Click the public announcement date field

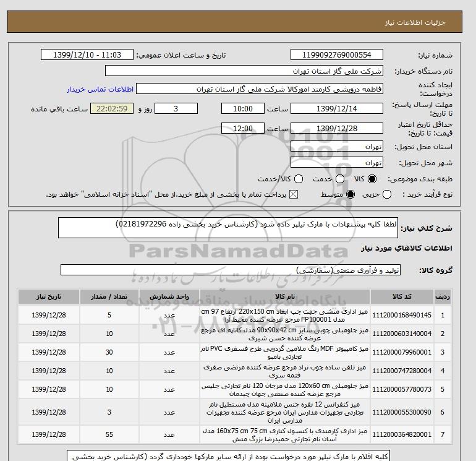point(87,54)
